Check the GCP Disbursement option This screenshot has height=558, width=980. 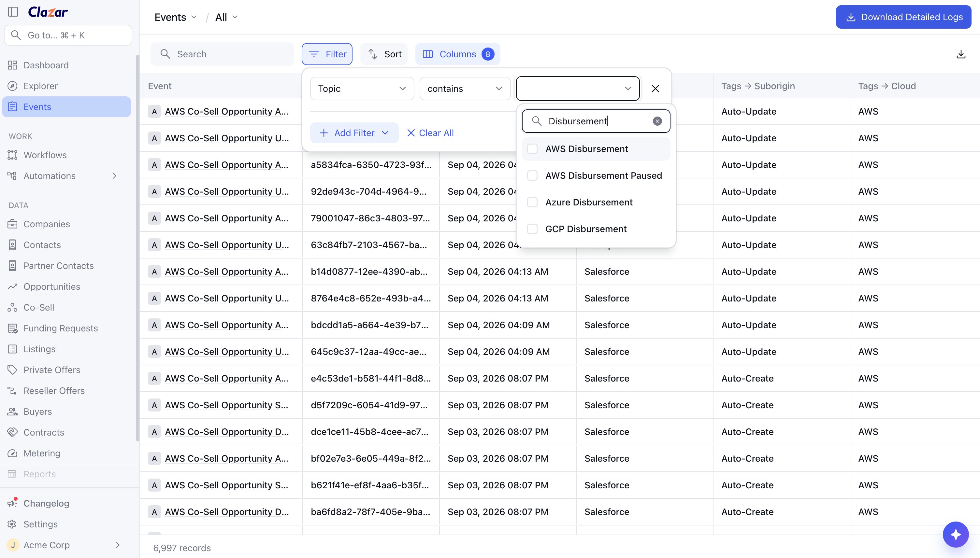click(x=533, y=229)
